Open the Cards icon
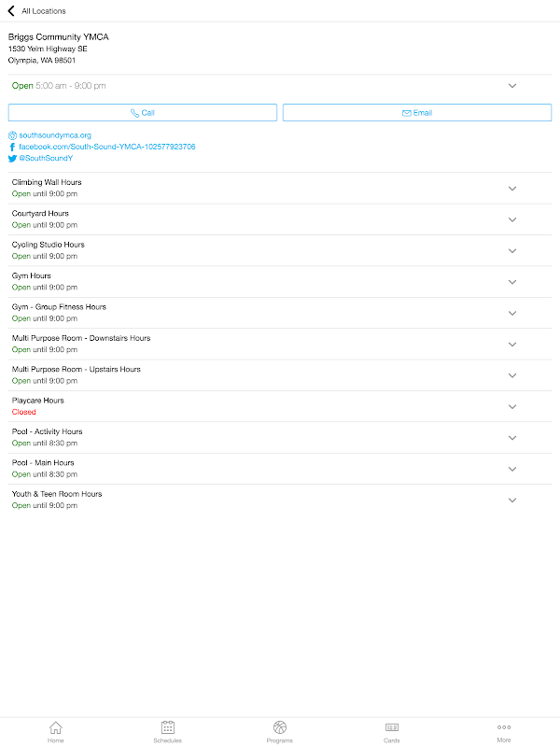This screenshot has width=560, height=747. pos(392,727)
